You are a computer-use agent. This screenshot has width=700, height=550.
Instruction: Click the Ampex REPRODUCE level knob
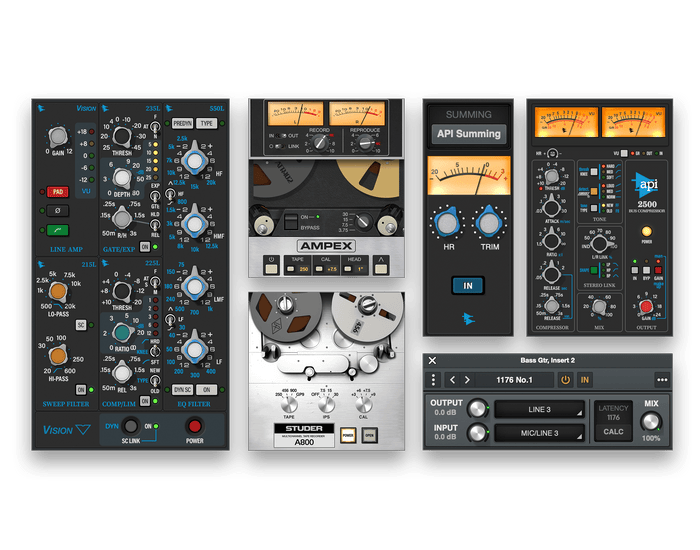tap(366, 143)
